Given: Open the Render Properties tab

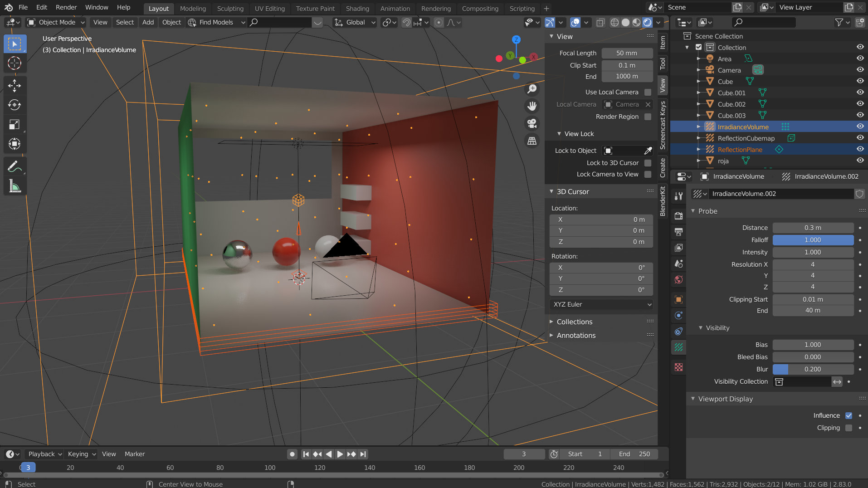Looking at the screenshot, I should [678, 215].
